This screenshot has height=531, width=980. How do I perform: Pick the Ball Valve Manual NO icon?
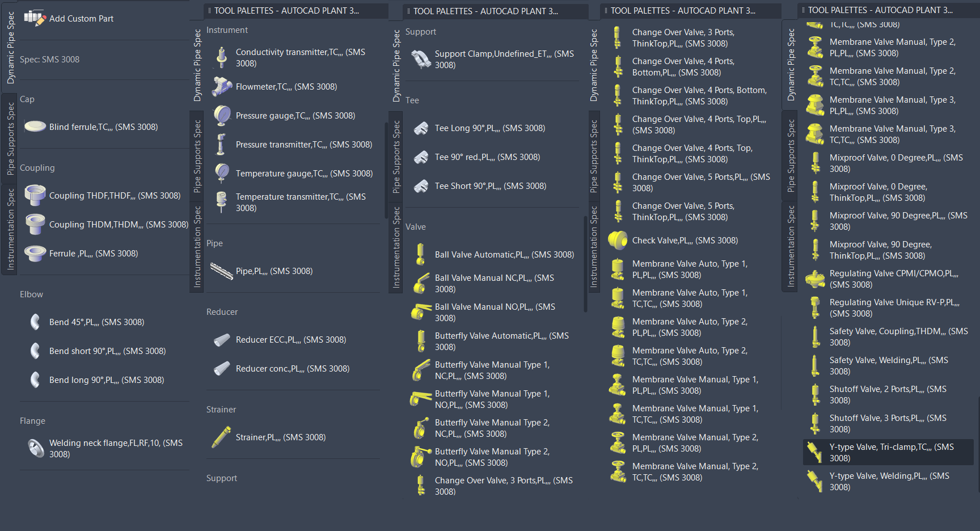tap(421, 312)
